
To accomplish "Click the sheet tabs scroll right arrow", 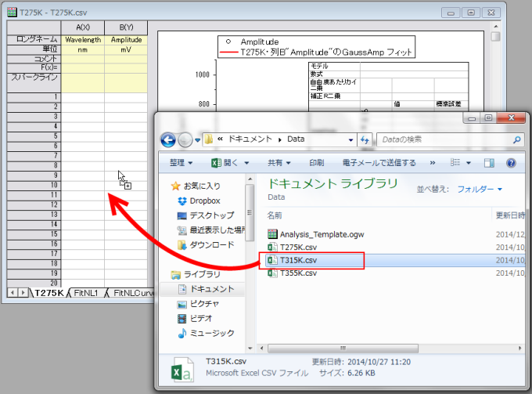I will point(23,292).
